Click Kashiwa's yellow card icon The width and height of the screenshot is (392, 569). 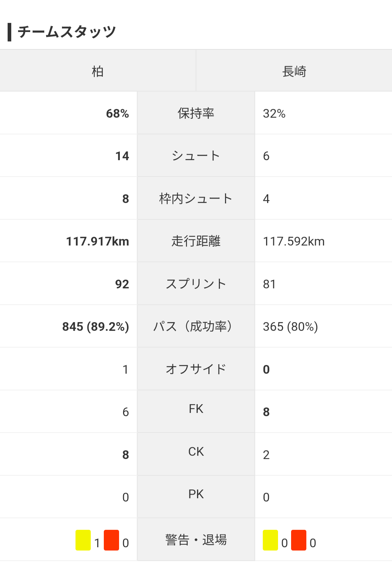point(83,540)
